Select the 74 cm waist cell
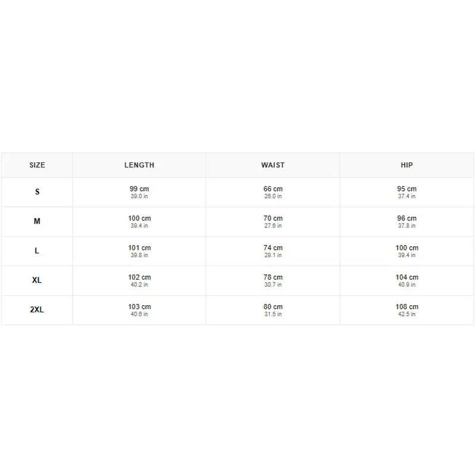The height and width of the screenshot is (476, 476). tap(273, 251)
